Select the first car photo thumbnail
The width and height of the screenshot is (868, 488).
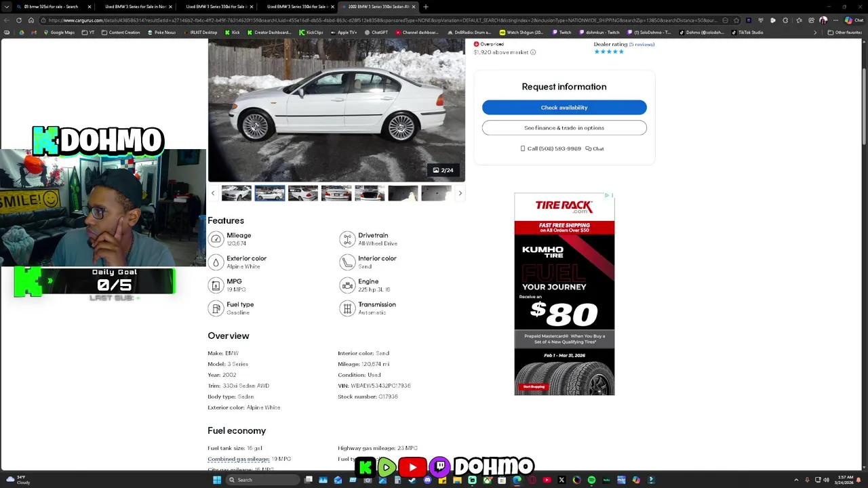237,193
